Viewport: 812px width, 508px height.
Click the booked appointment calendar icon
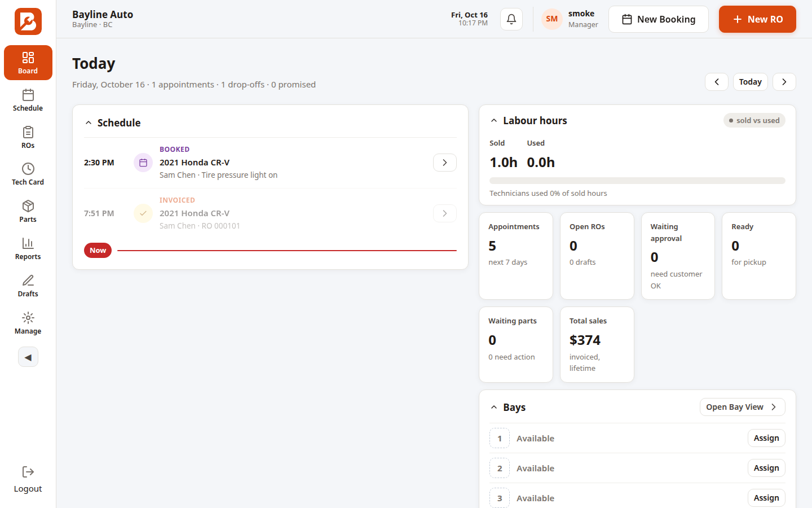143,163
